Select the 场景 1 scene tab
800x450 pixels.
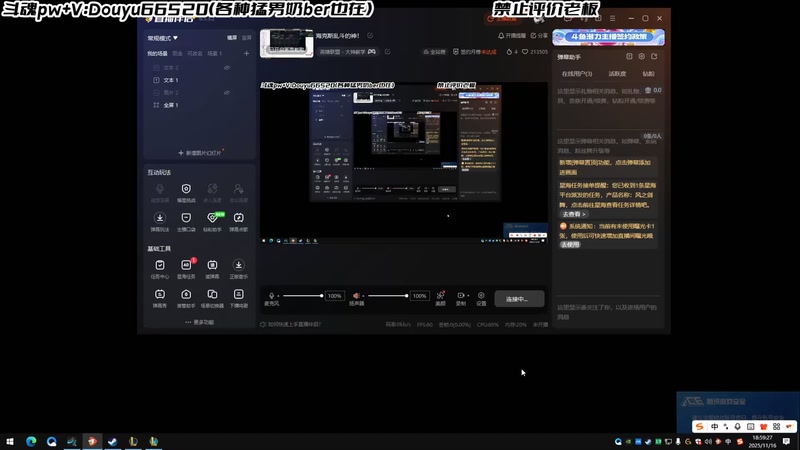click(214, 54)
